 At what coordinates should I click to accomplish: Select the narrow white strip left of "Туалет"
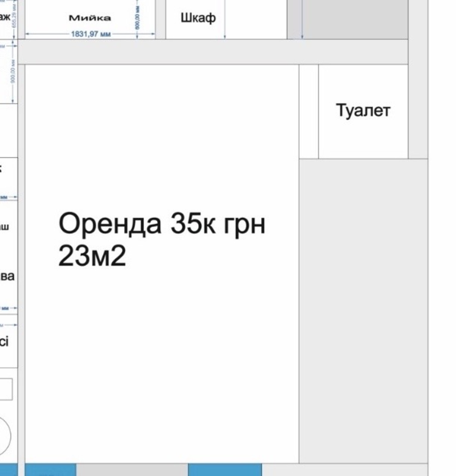(x=309, y=112)
